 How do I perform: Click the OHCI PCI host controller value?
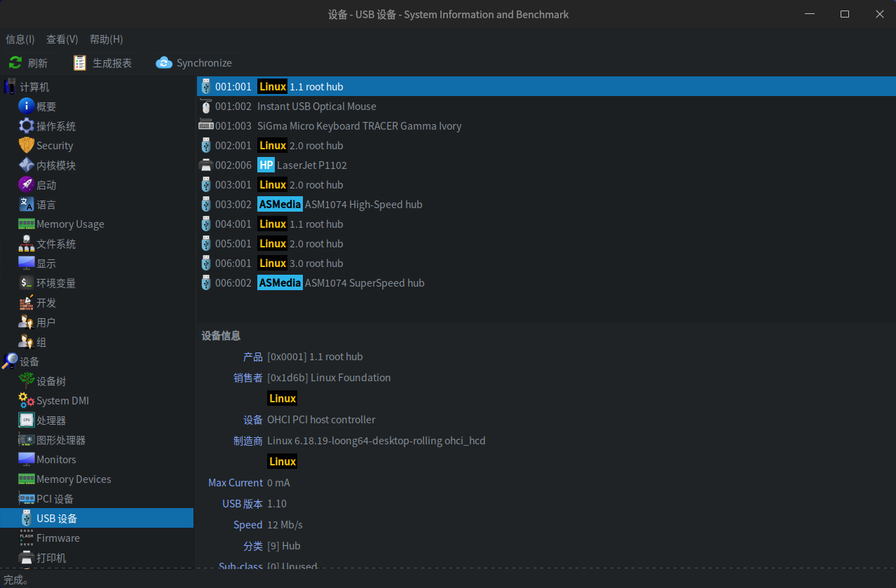click(x=321, y=419)
